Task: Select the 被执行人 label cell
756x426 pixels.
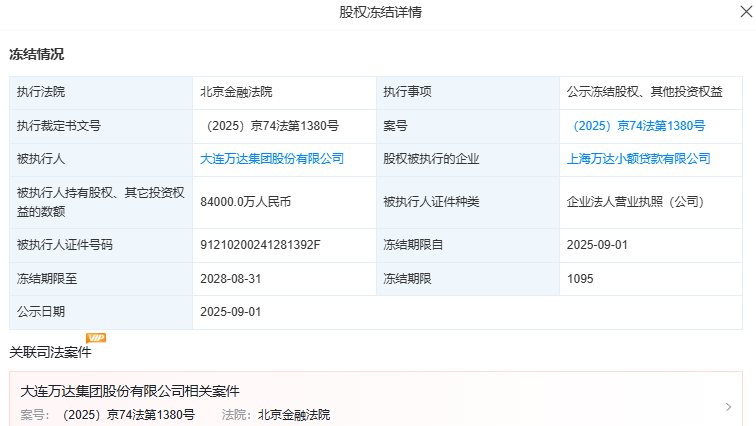Action: [101, 159]
